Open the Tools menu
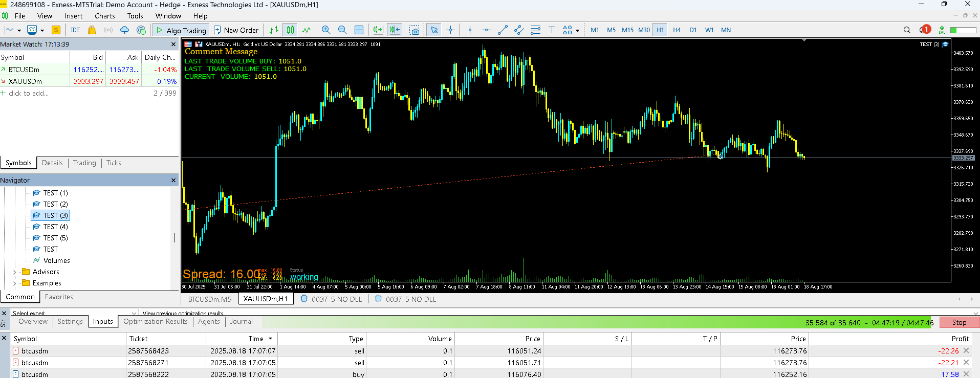Image resolution: width=980 pixels, height=378 pixels. coord(135,16)
